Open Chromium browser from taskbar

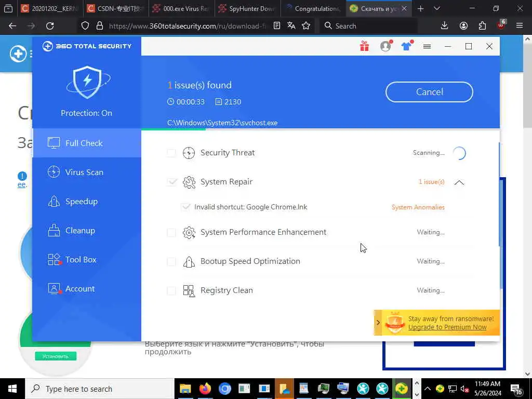coord(224,389)
